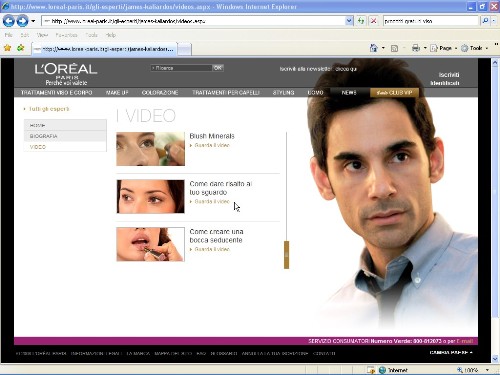Click the browser search box
Screen dimensions: 500x375
[x=430, y=21]
